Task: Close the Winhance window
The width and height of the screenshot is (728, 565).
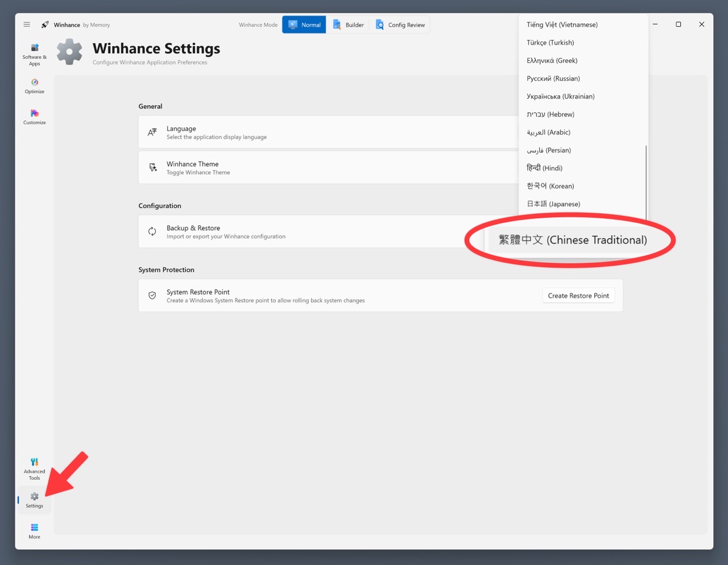Action: [x=702, y=24]
